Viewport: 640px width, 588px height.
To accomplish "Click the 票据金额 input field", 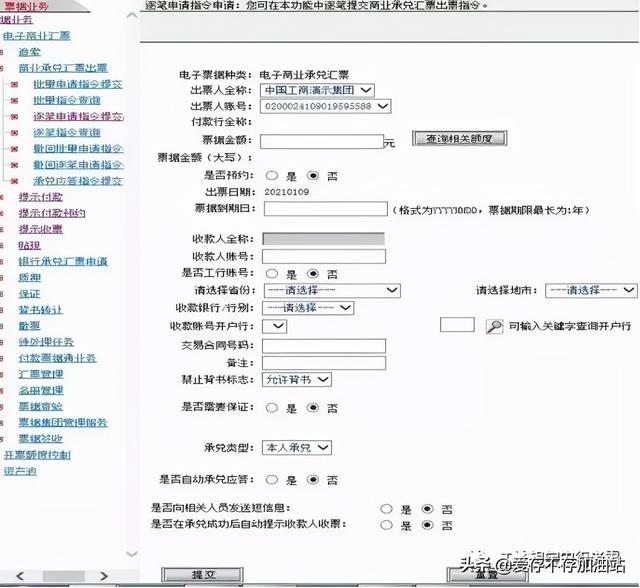I will (x=322, y=141).
